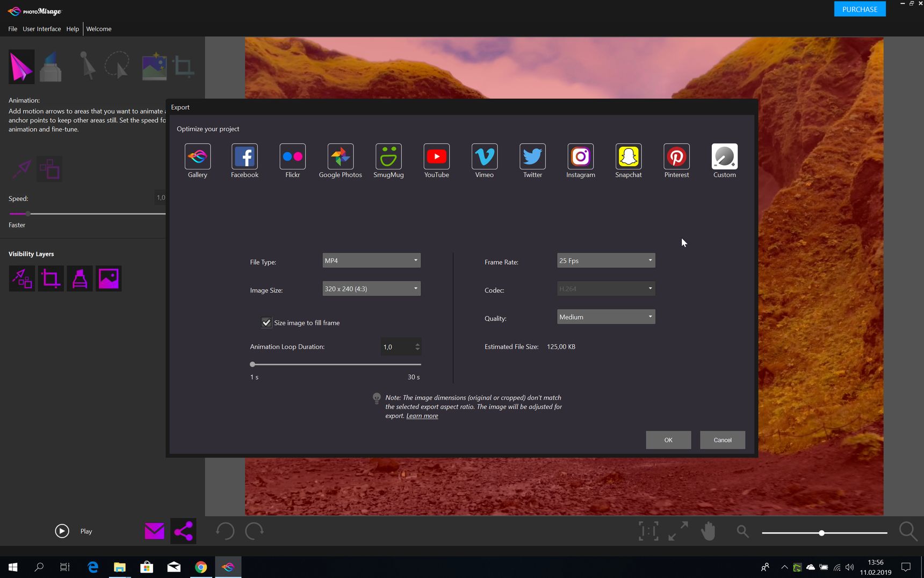Choose the YouTube export option

436,156
